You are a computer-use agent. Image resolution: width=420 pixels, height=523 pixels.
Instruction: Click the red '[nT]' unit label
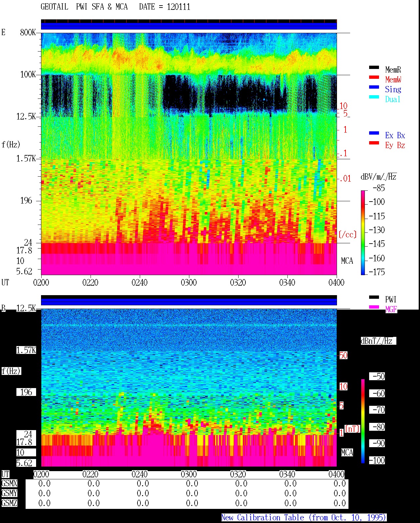pos(352,429)
